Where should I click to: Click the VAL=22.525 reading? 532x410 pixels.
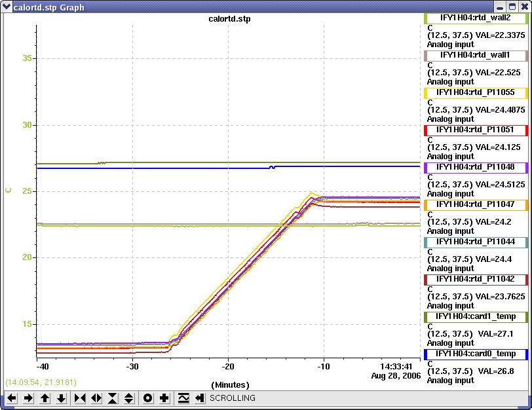498,73
